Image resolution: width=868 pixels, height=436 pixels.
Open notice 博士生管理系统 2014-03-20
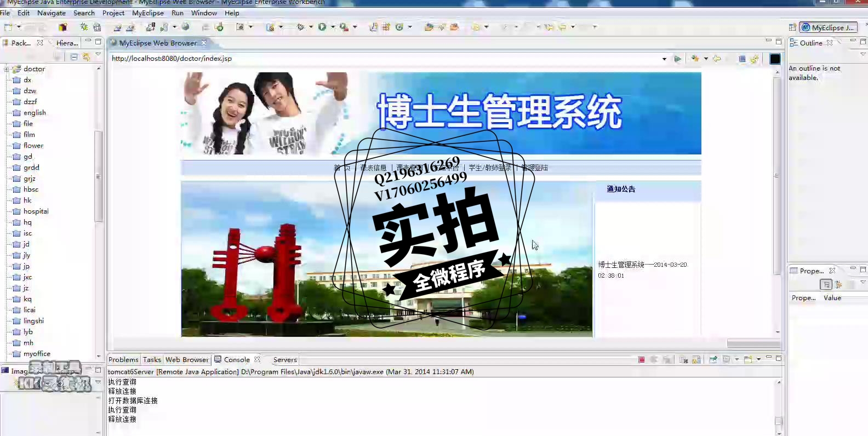(642, 269)
